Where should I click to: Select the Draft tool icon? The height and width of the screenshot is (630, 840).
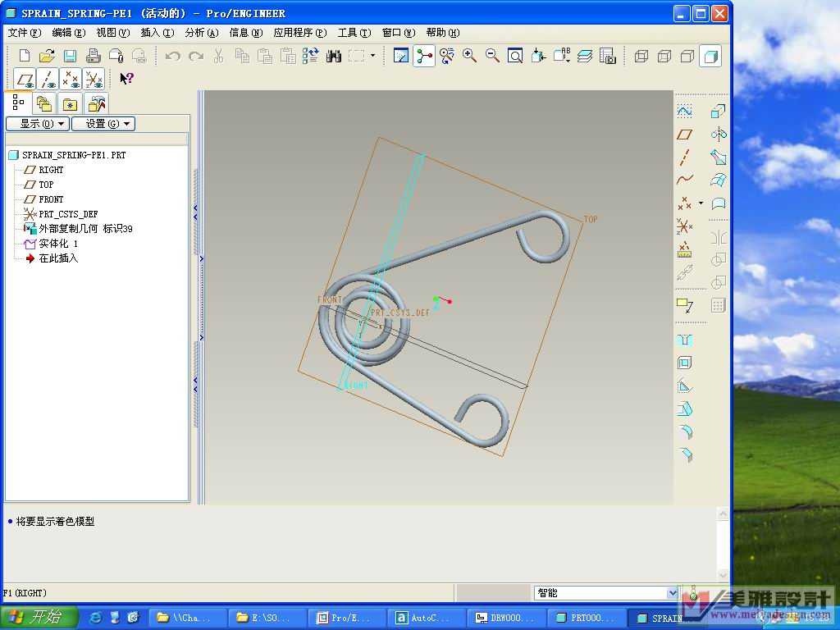[x=685, y=409]
